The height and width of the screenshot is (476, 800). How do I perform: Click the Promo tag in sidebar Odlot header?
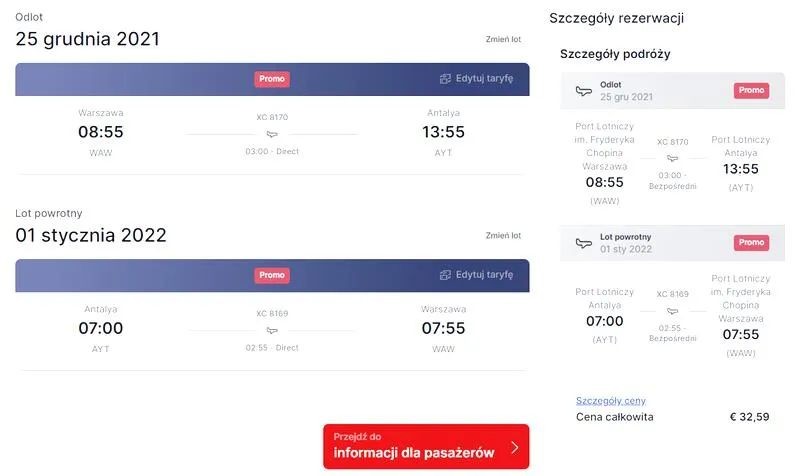click(752, 90)
